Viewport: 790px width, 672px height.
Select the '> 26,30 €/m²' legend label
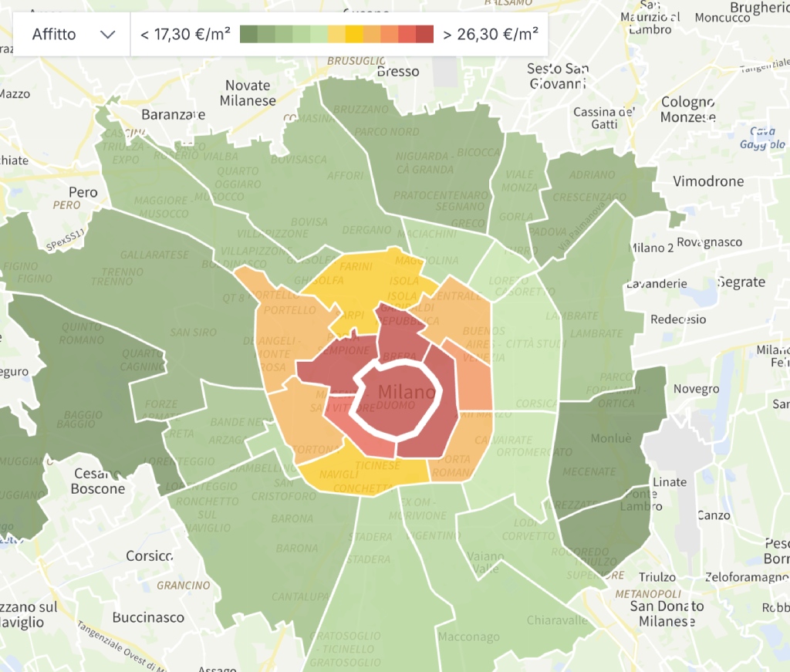(491, 34)
